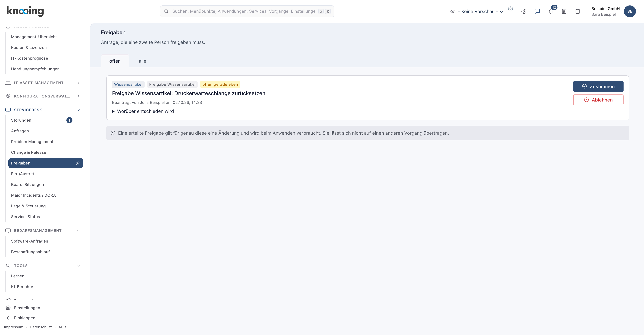
Task: Focus the Suchen search field
Action: [x=247, y=12]
